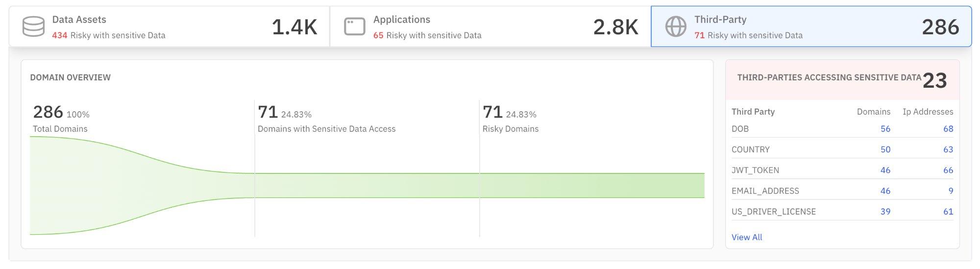
Task: Open the Data Assets tab
Action: coord(169,26)
